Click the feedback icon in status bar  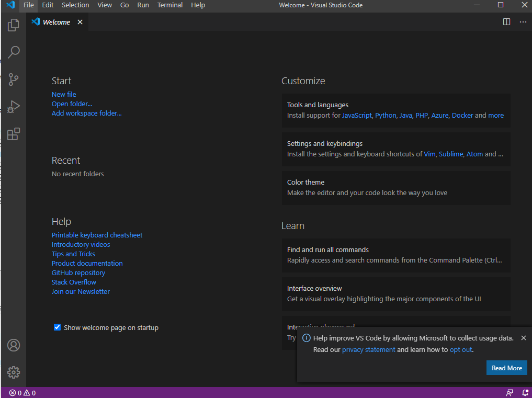510,393
